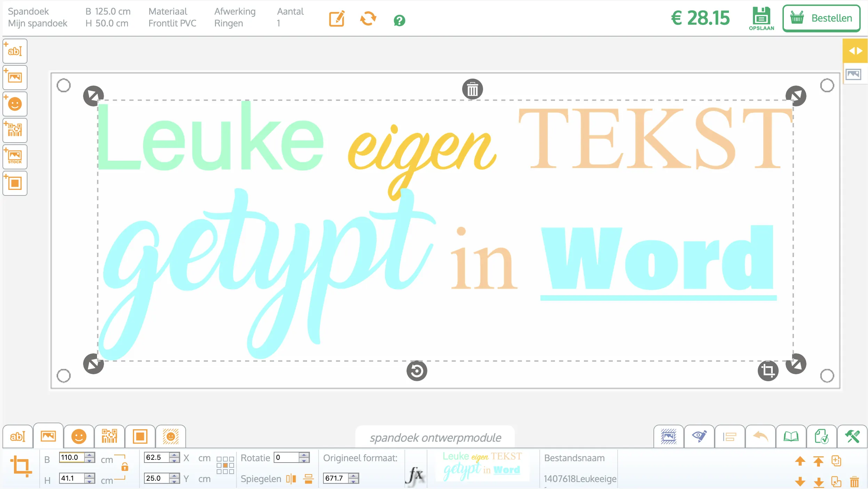Click the crop handle at the selection corner
Screen dimensions: 868x489
(x=768, y=371)
